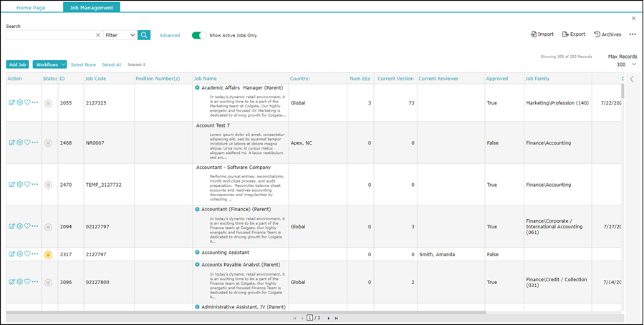Select the Job Management tab
Viewport: 644px width, 325px height.
click(92, 7)
